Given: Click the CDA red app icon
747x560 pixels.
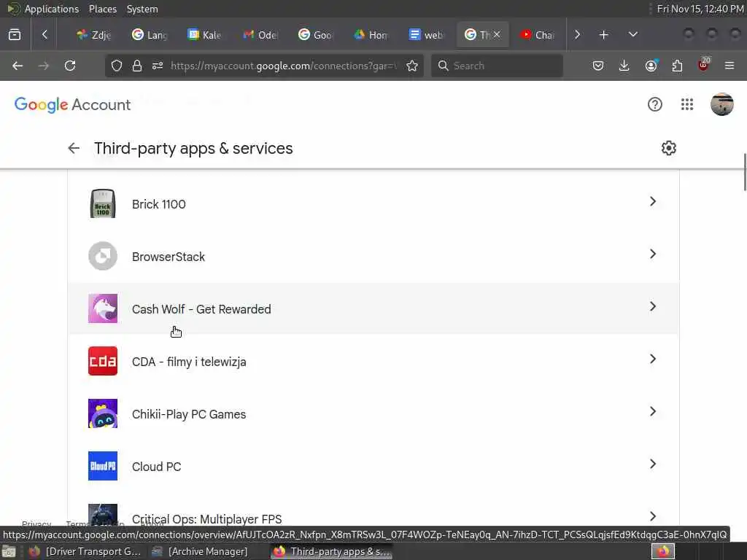Looking at the screenshot, I should tap(103, 361).
